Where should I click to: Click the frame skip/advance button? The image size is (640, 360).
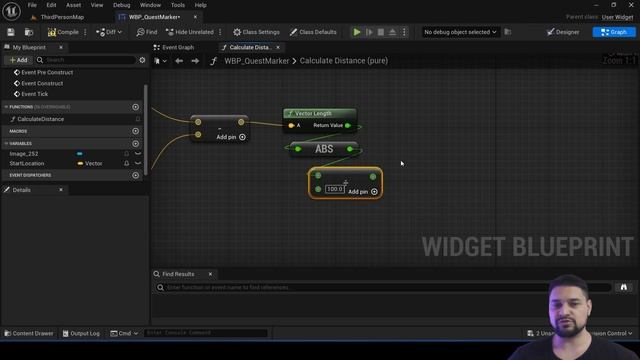[369, 32]
